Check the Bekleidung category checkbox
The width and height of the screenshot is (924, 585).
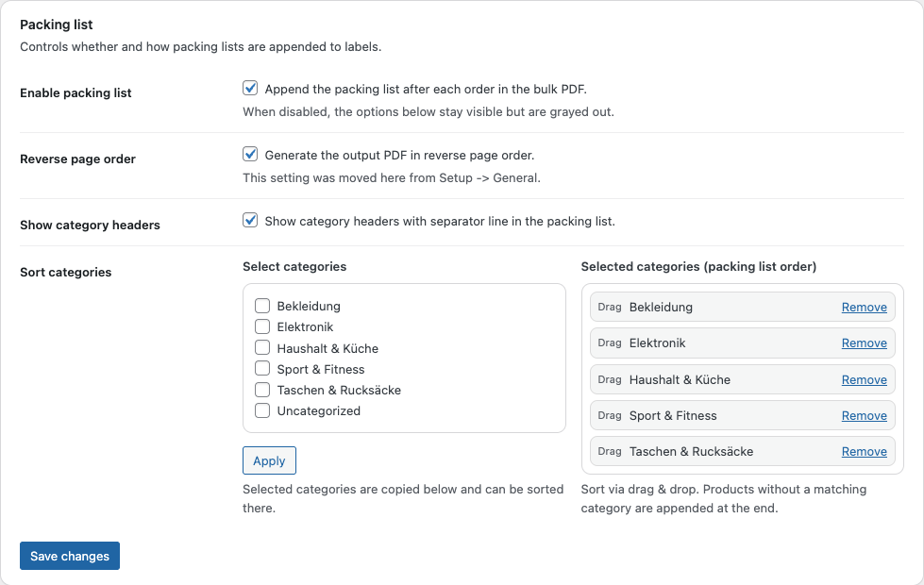coord(262,306)
